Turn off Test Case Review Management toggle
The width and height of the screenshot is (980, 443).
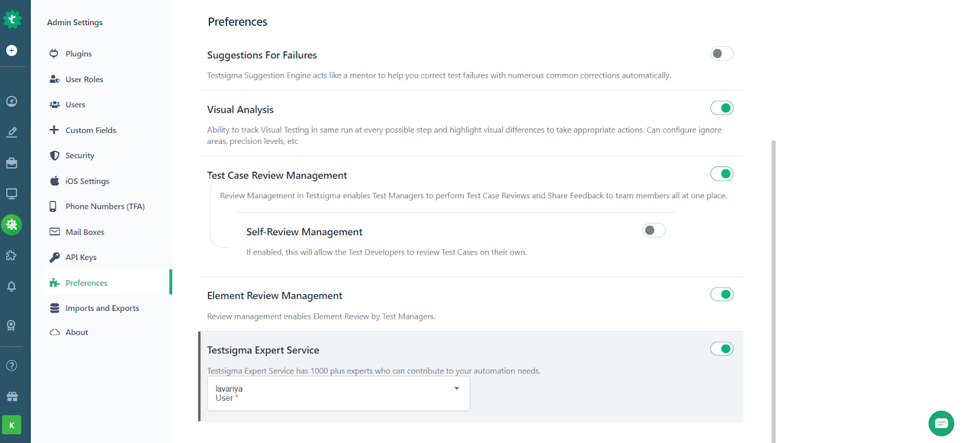pos(722,174)
